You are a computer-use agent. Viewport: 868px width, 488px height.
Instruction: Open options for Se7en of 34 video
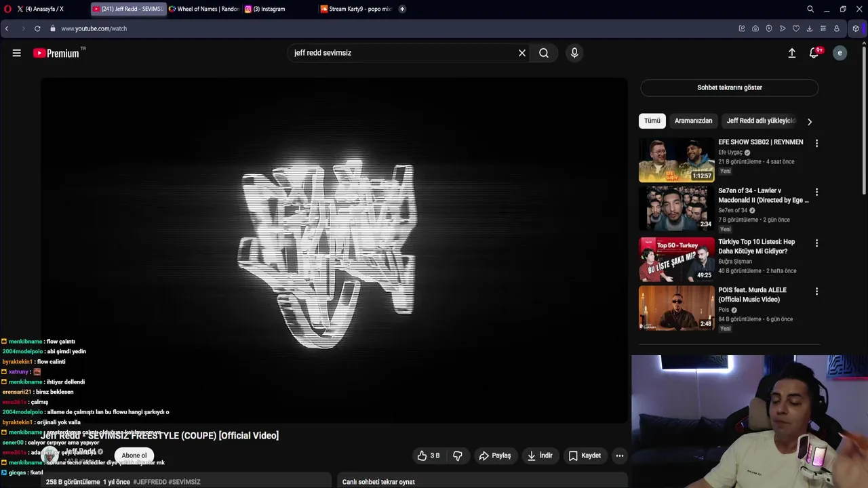(x=816, y=192)
